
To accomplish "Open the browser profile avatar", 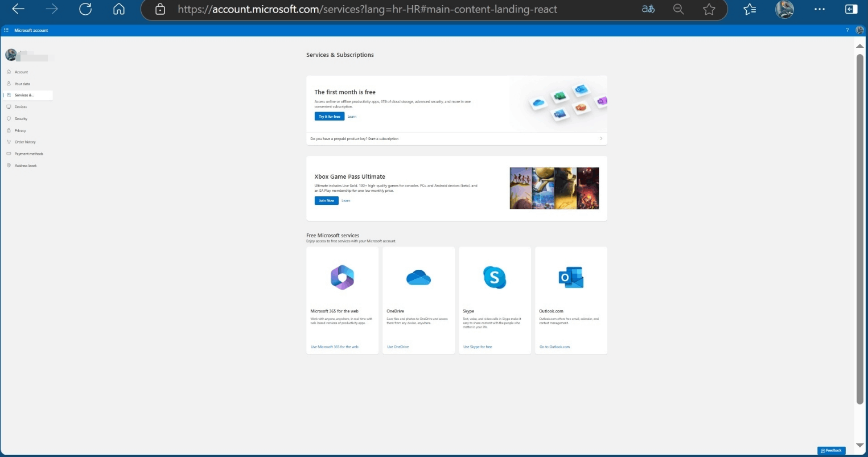I will tap(785, 9).
